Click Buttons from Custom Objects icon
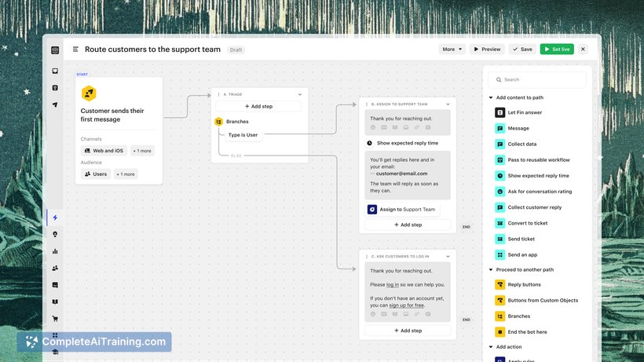This screenshot has width=644, height=362. coord(499,301)
